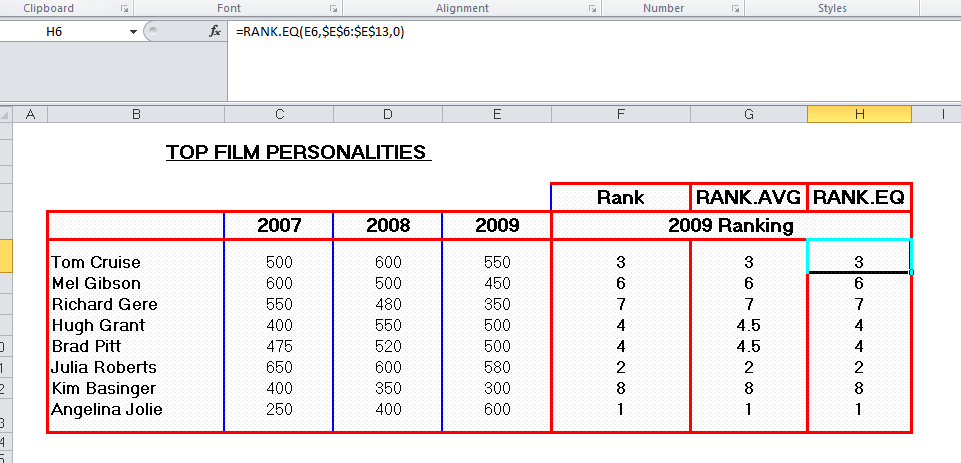Select the Kim Basinger name cell

tap(136, 388)
